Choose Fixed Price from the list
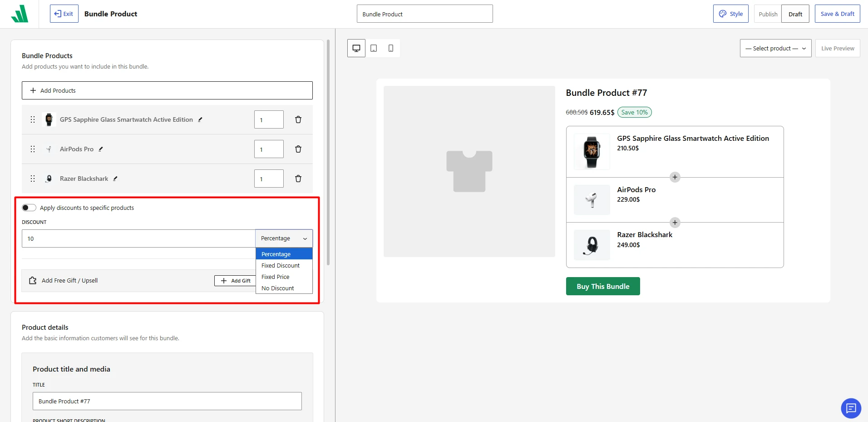 pyautogui.click(x=284, y=277)
